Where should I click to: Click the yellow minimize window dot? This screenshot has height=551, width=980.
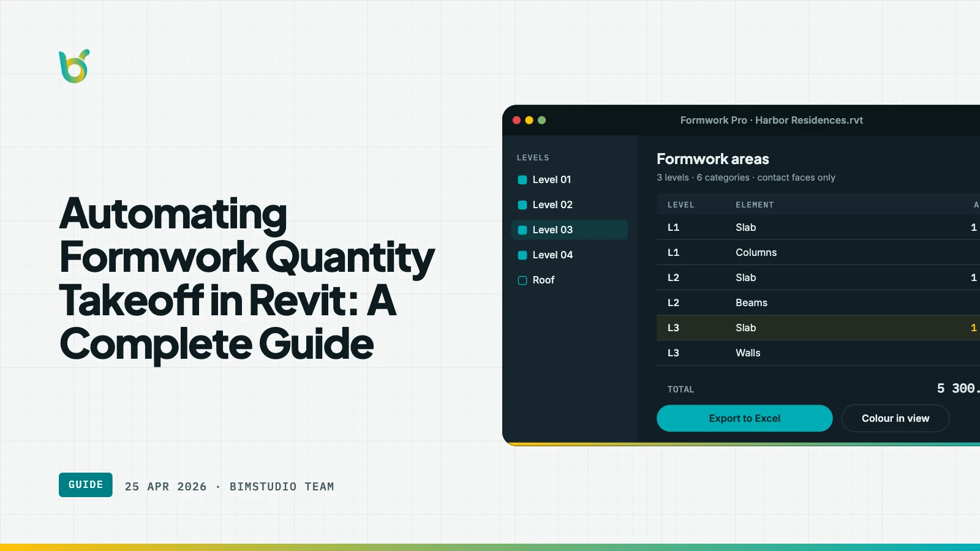click(529, 120)
